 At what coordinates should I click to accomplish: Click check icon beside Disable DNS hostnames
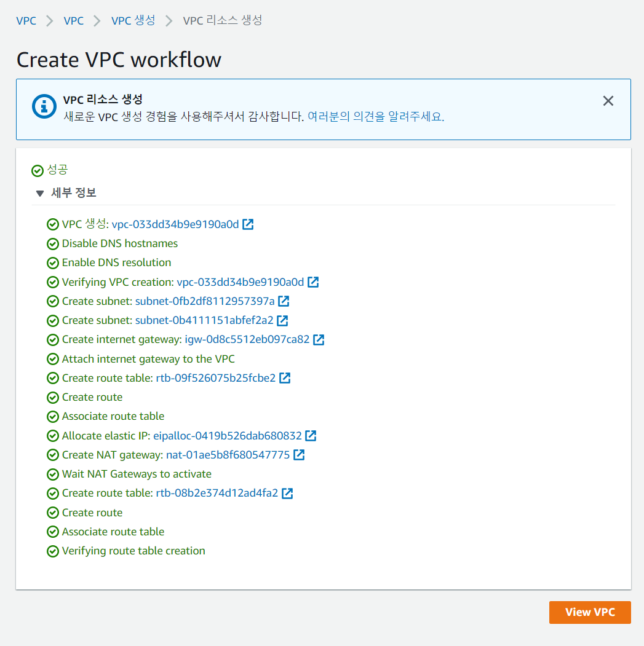(53, 244)
